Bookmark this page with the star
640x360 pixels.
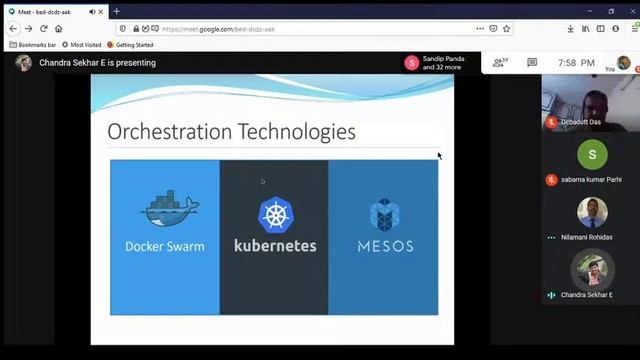click(x=507, y=29)
